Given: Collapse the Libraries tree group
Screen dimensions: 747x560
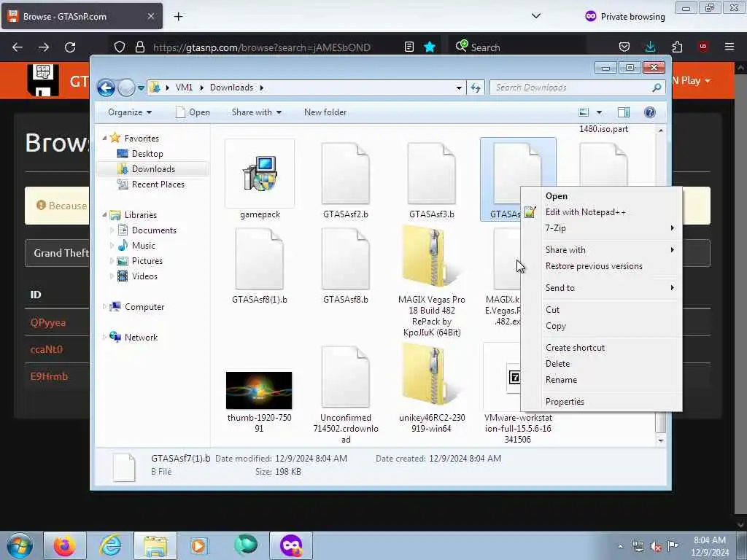Looking at the screenshot, I should (x=105, y=215).
